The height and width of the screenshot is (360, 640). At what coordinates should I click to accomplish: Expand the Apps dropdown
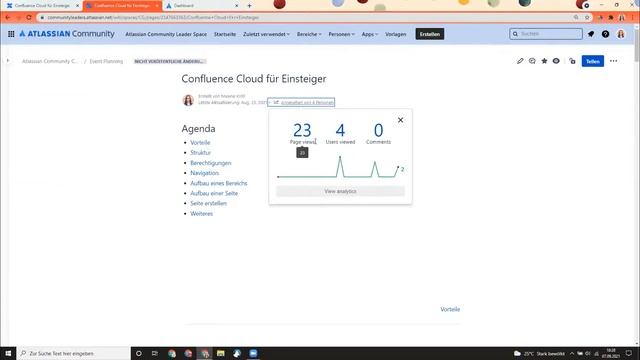370,34
